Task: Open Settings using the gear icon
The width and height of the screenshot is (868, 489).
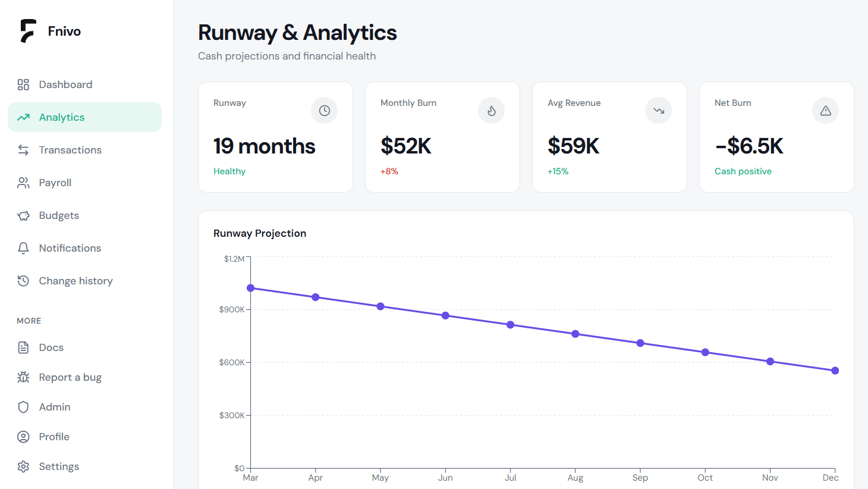Action: 23,466
